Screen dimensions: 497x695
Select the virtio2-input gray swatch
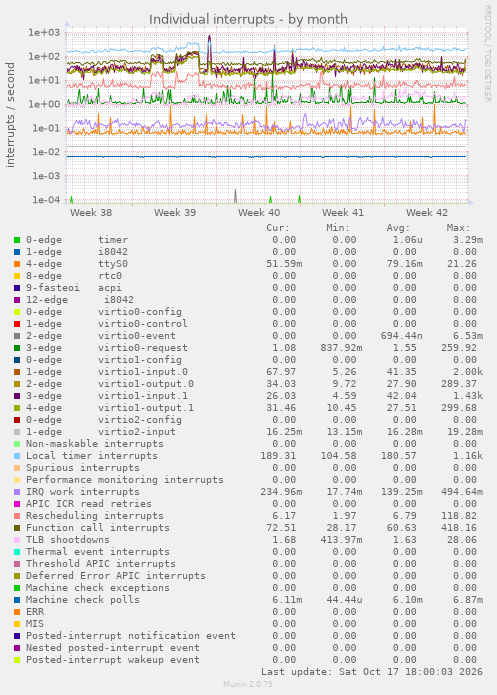click(17, 432)
